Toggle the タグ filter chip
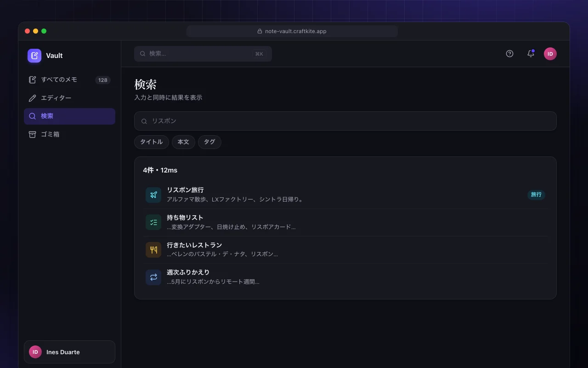 tap(209, 142)
